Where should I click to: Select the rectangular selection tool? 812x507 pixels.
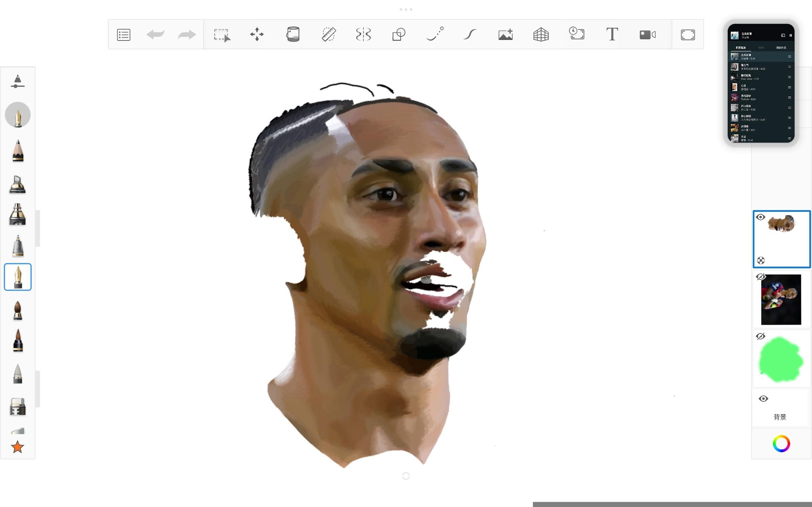click(x=222, y=34)
